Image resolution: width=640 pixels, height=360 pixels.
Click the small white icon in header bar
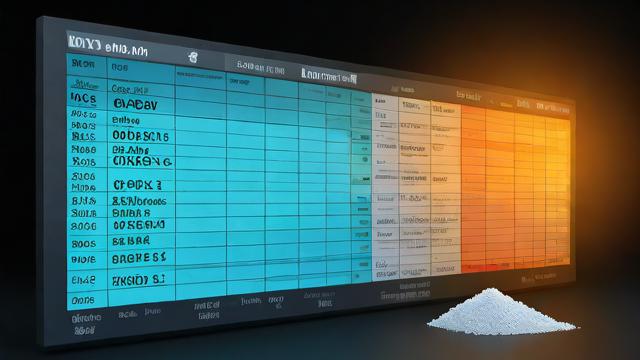193,57
